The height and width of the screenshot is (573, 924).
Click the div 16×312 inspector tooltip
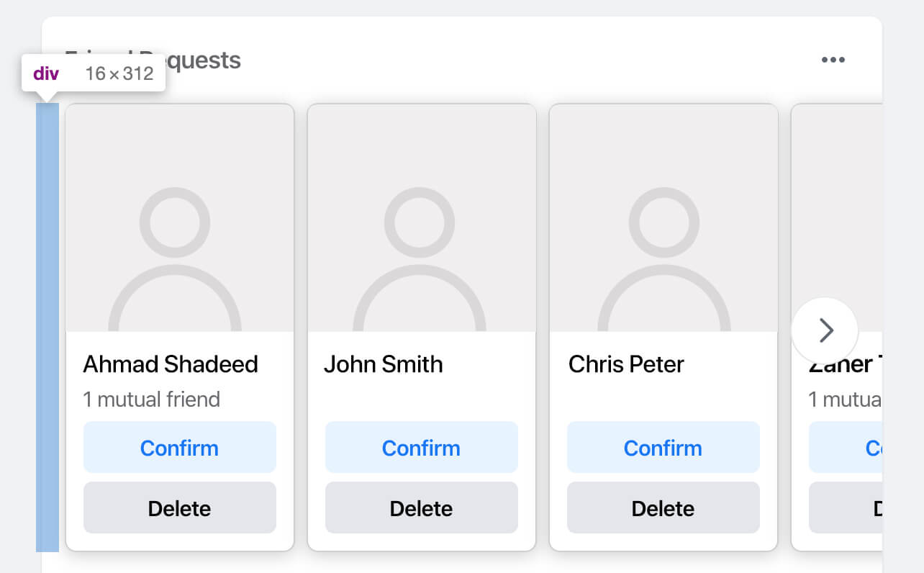(x=94, y=73)
